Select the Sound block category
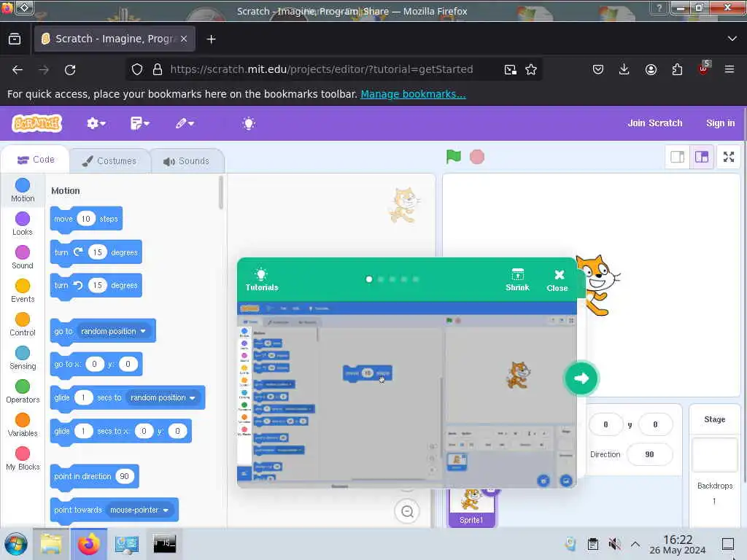This screenshot has width=747, height=560. [x=23, y=257]
